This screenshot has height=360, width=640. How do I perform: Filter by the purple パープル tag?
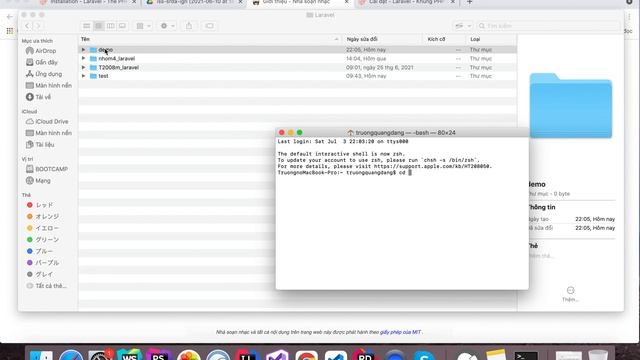click(43, 263)
